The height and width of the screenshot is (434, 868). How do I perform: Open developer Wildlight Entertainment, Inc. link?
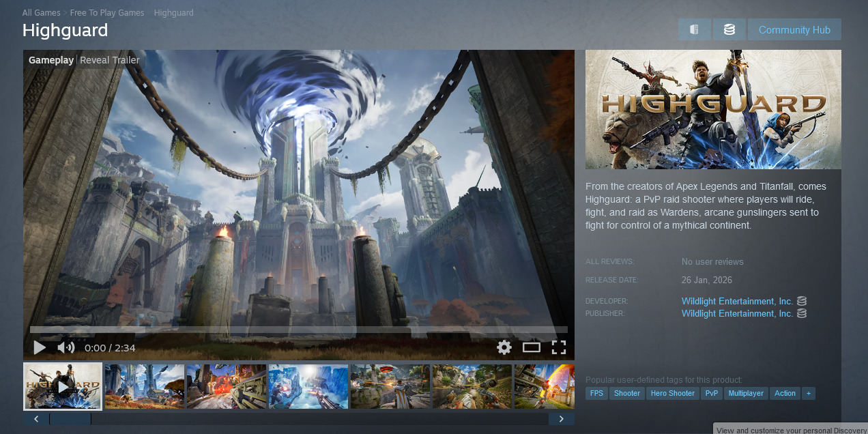tap(737, 301)
